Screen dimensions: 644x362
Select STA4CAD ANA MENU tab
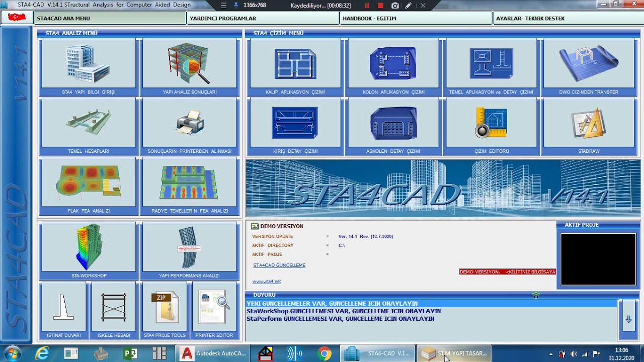pos(110,18)
